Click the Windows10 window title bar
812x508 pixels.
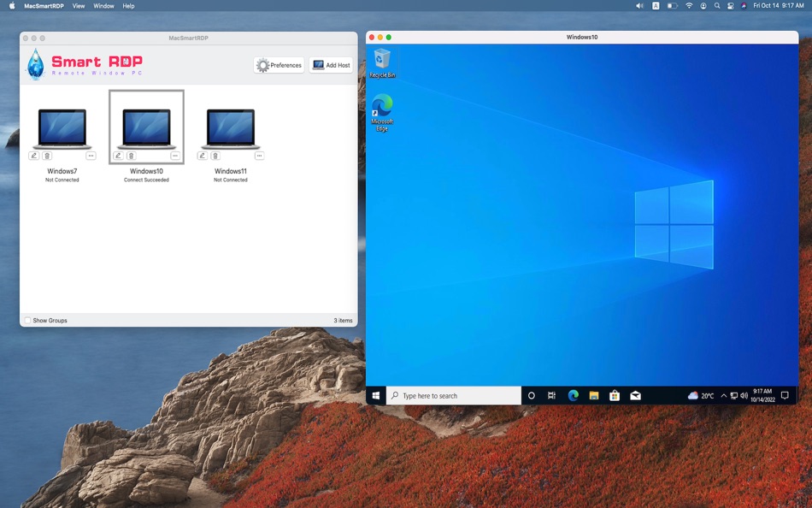(x=582, y=38)
